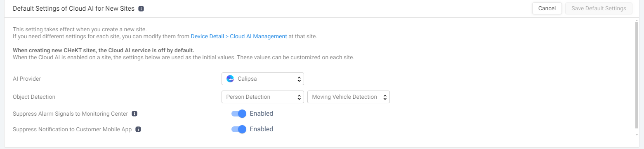Disable Suppress Notification to Customer Mobile App switch

point(239,129)
